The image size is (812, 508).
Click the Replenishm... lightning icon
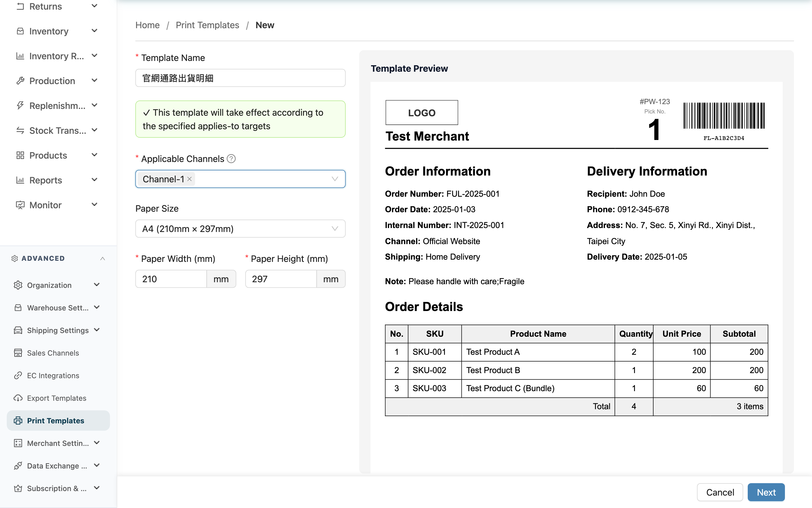point(20,106)
